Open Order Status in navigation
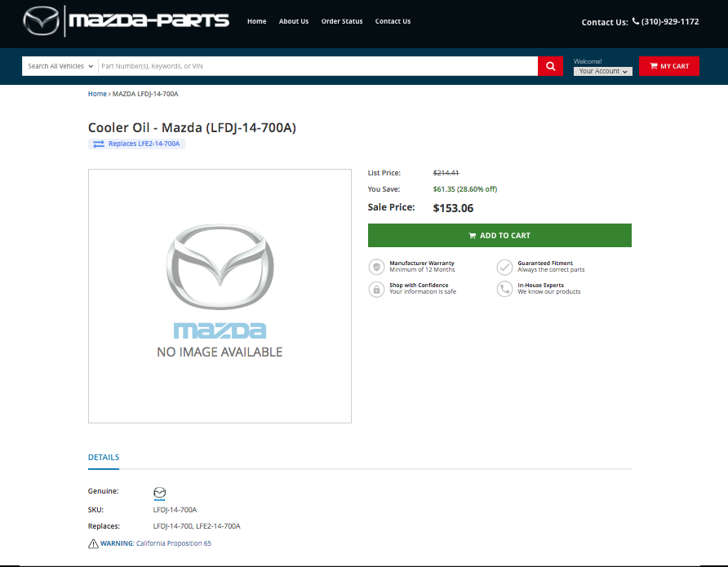Screen dimensions: 728x567 [x=342, y=21]
